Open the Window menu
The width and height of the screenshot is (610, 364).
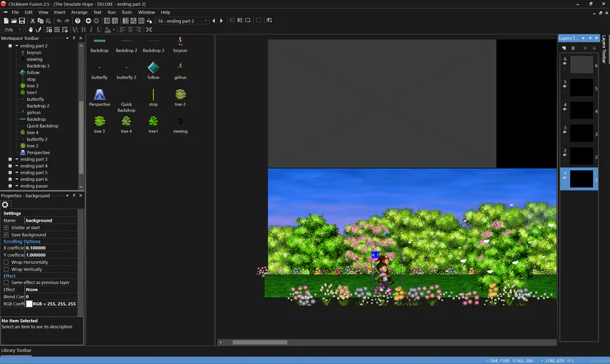click(146, 12)
